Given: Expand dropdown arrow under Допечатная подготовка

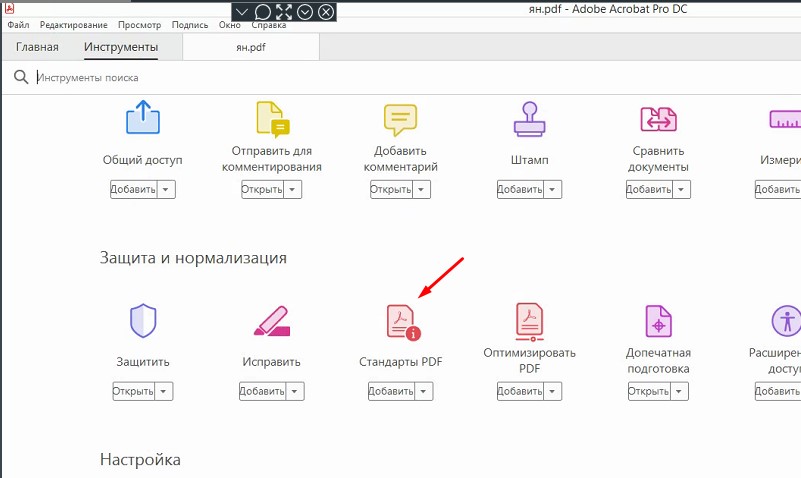Looking at the screenshot, I should (x=679, y=391).
